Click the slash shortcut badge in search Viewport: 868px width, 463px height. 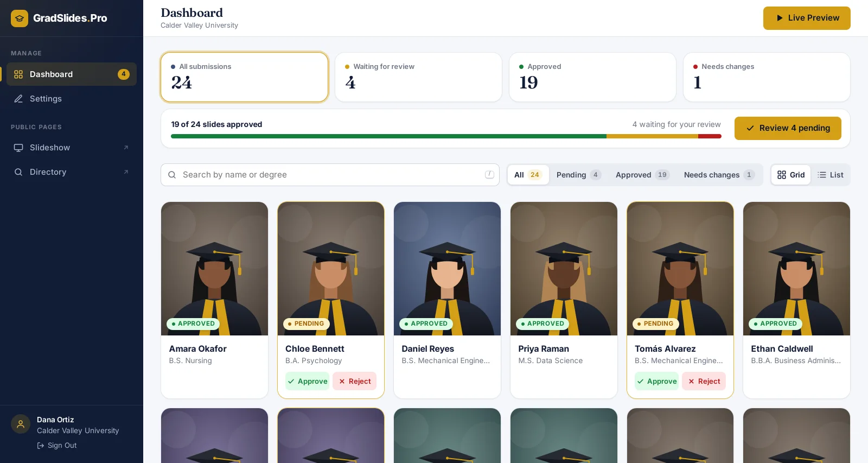point(489,175)
